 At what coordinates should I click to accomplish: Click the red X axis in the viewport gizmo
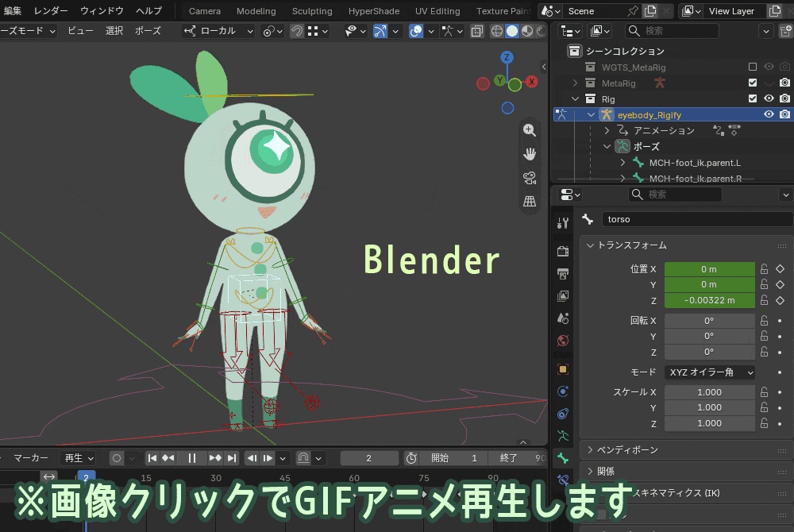532,82
